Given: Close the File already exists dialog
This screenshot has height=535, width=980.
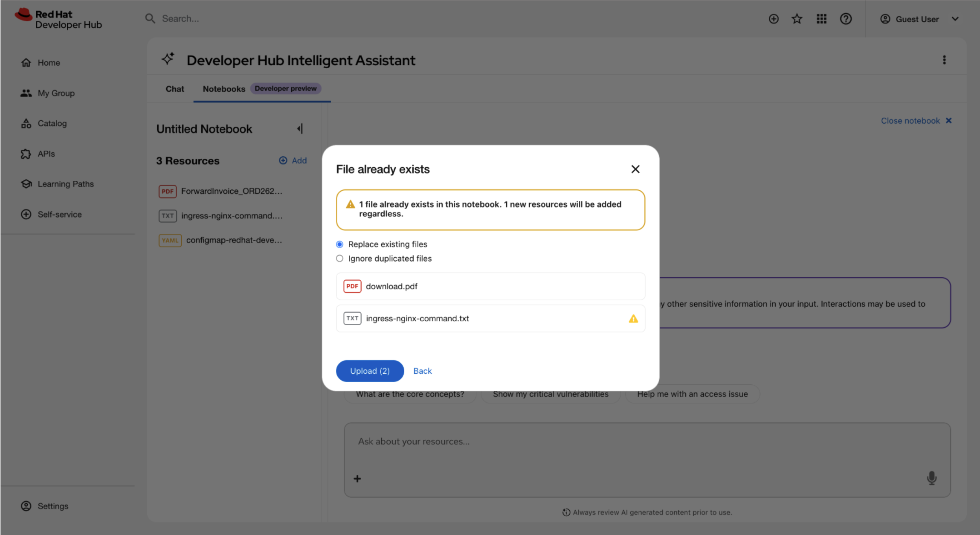Looking at the screenshot, I should pos(635,169).
